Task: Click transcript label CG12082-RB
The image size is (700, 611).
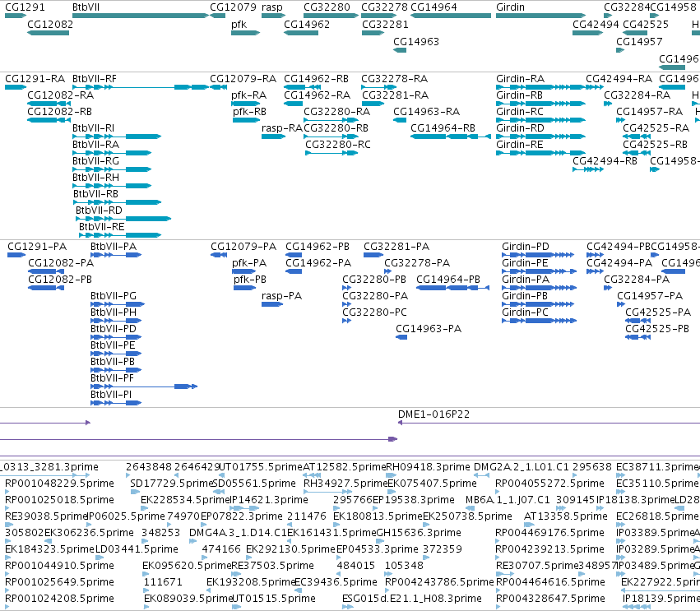Action: click(x=59, y=111)
